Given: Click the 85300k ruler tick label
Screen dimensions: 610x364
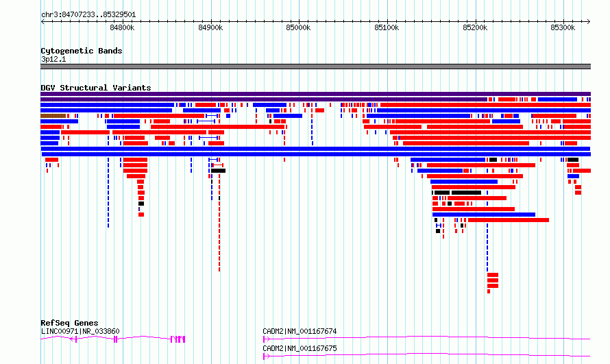Looking at the screenshot, I should (x=563, y=27).
